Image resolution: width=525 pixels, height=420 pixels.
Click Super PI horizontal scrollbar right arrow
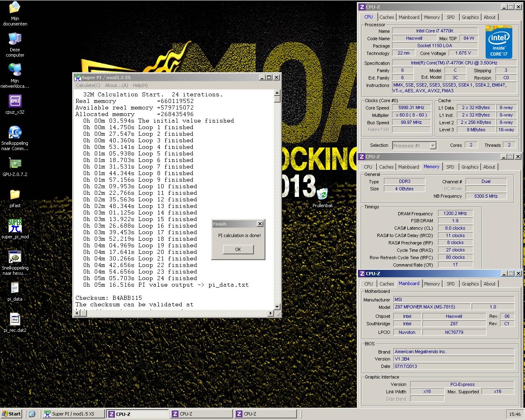tap(270, 313)
